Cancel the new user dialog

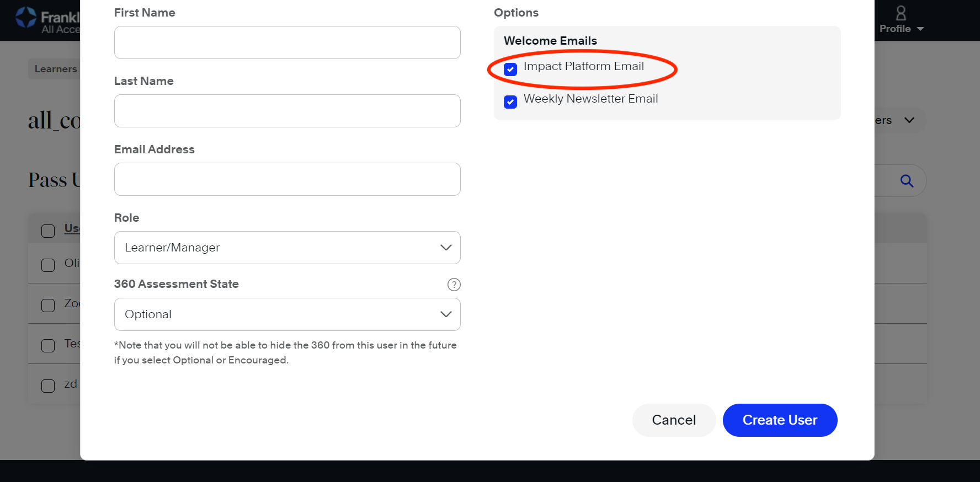pyautogui.click(x=673, y=420)
